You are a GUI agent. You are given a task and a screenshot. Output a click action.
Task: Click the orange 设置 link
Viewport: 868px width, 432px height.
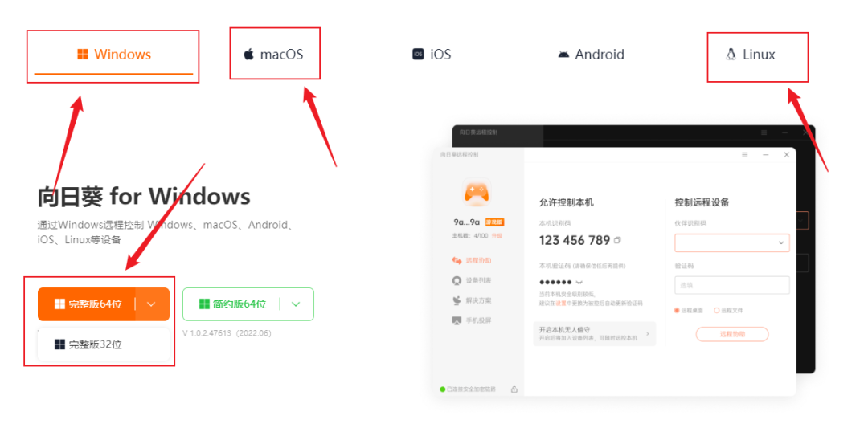561,303
